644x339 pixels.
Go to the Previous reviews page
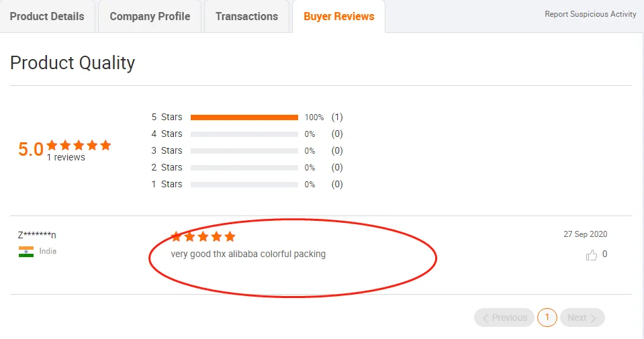coord(504,318)
